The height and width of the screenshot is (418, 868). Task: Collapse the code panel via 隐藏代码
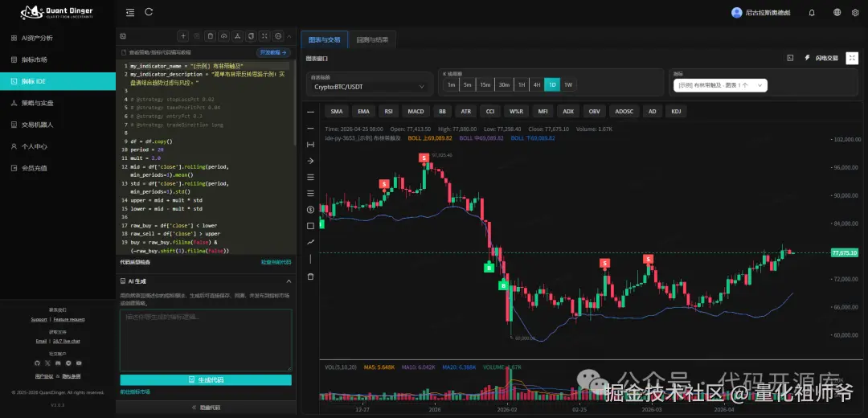point(206,407)
